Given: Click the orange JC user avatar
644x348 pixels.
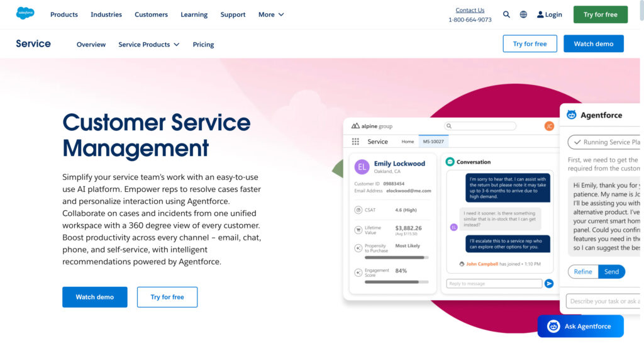Looking at the screenshot, I should coord(549,126).
